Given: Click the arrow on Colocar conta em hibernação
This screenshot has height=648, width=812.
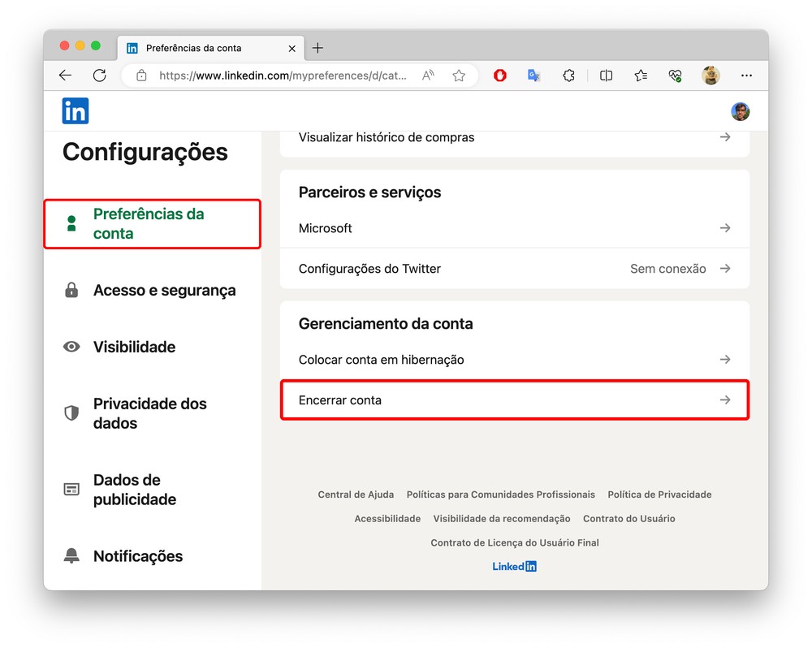Looking at the screenshot, I should [x=725, y=360].
